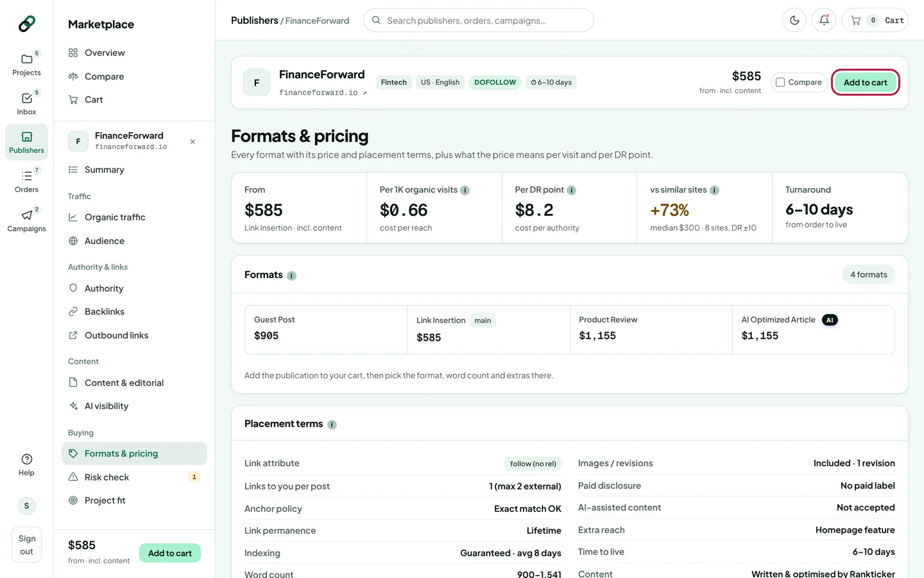Click the +73% vs similar sites value

point(669,210)
